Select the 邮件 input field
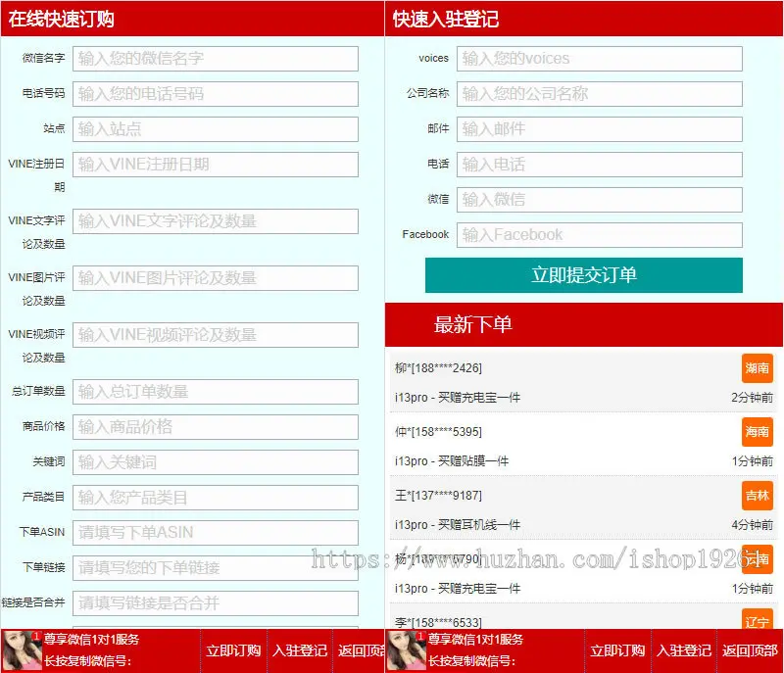The image size is (784, 673). (600, 129)
